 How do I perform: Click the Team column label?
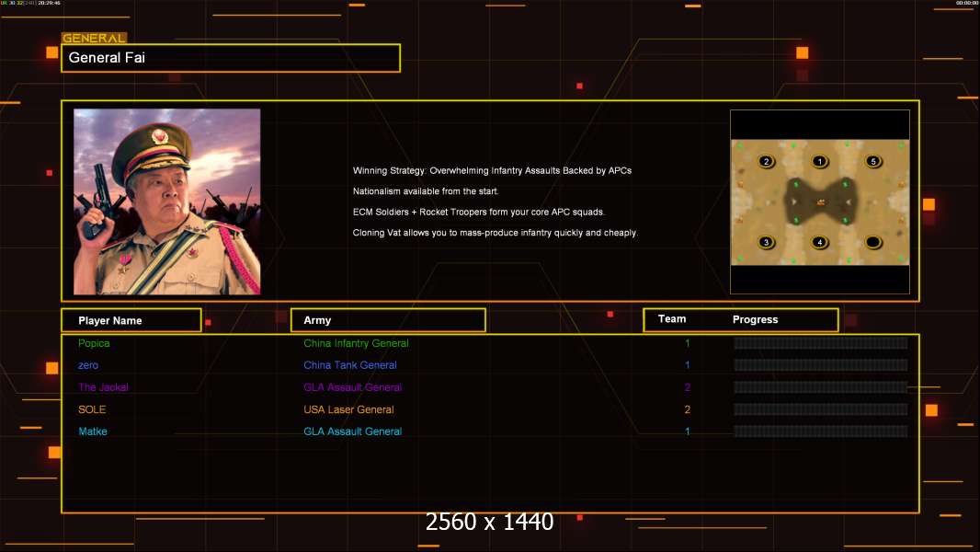[672, 319]
